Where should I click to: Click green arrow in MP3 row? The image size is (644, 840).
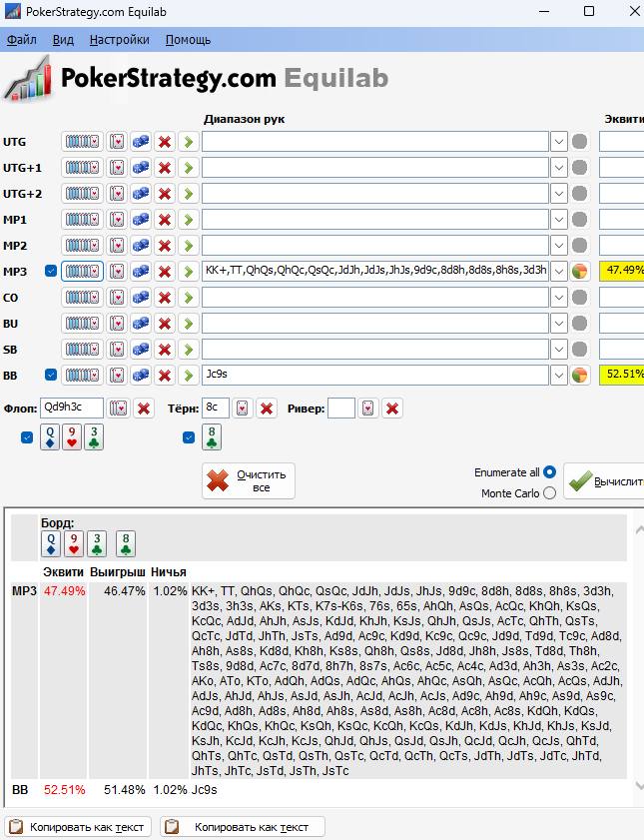point(189,271)
